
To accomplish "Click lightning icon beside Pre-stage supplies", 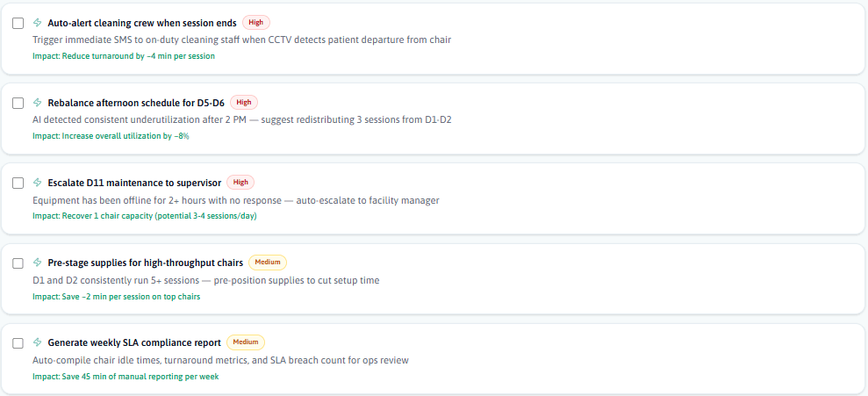I will (x=37, y=263).
